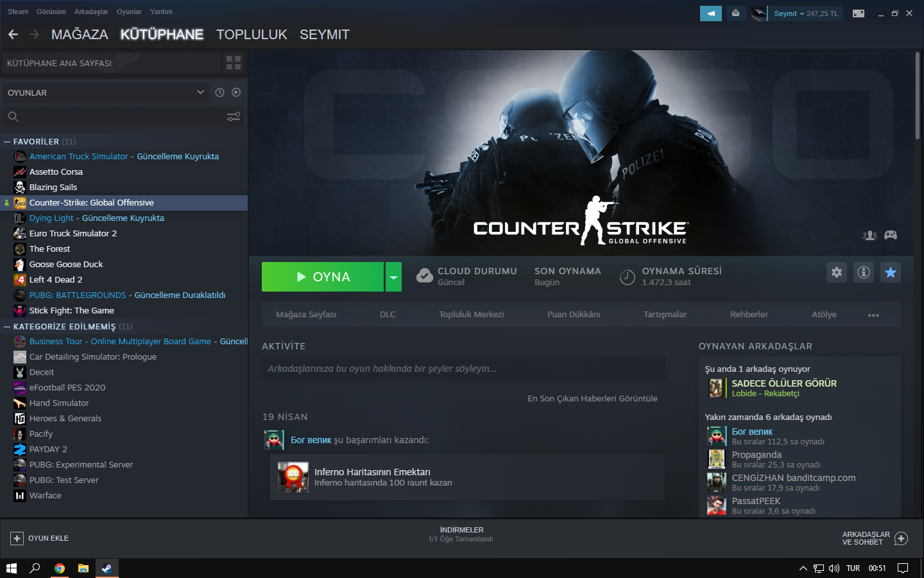Open Mağaza Sayfası link

[x=306, y=315]
